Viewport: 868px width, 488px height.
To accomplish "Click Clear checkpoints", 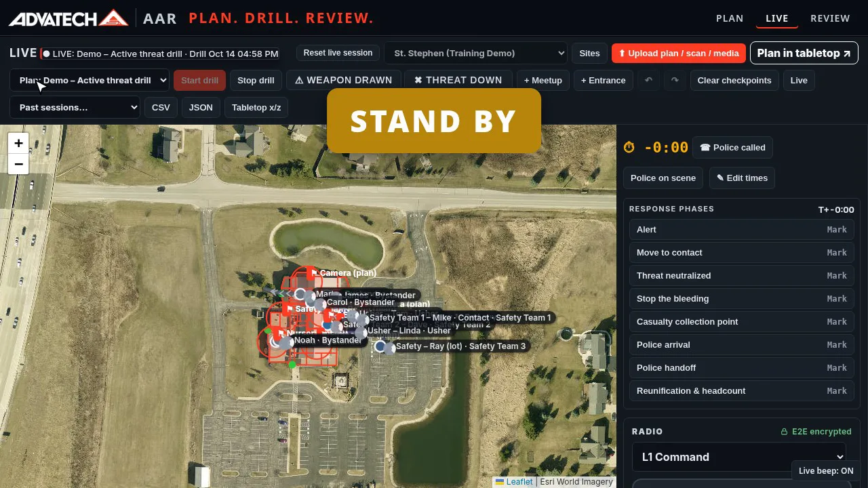I will (x=734, y=80).
